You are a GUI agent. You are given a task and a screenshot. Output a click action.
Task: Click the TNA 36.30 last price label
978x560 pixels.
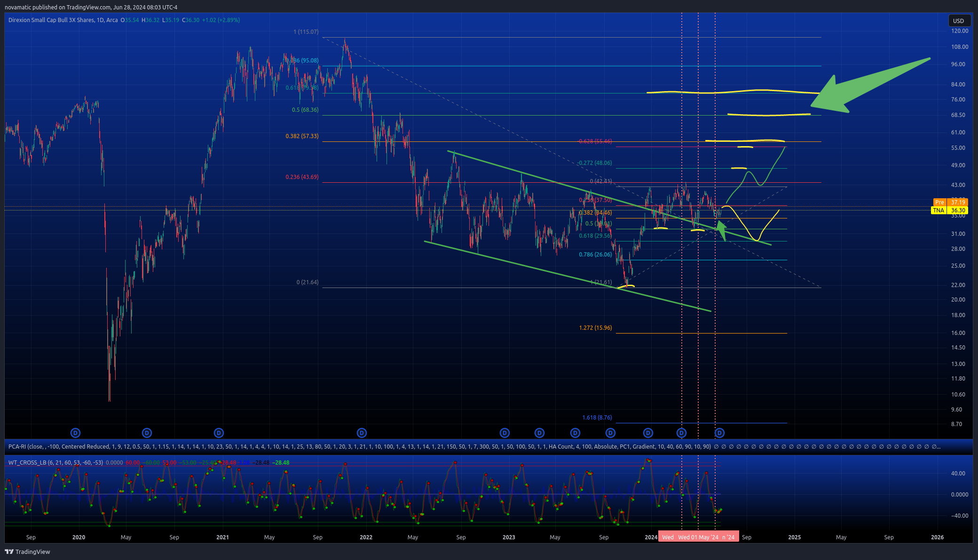949,210
